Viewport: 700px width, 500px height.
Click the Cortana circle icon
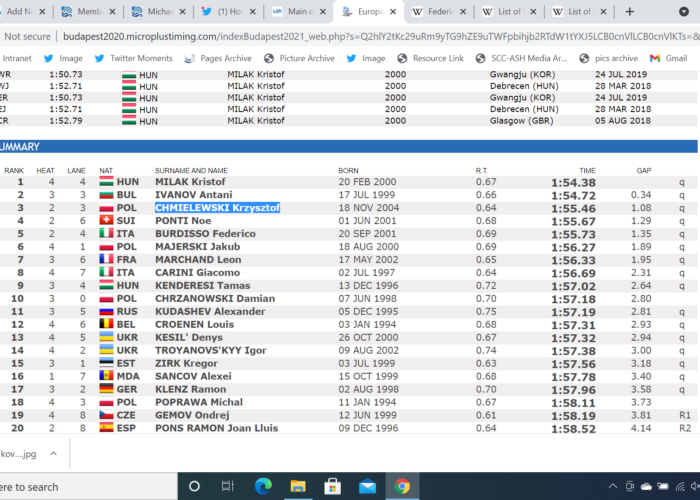192,487
